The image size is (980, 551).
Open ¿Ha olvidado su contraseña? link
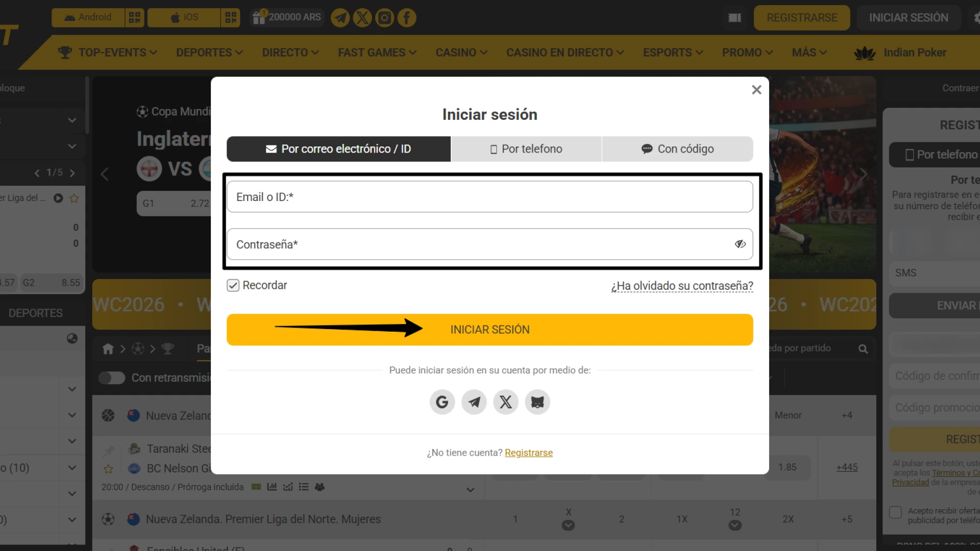(x=682, y=286)
